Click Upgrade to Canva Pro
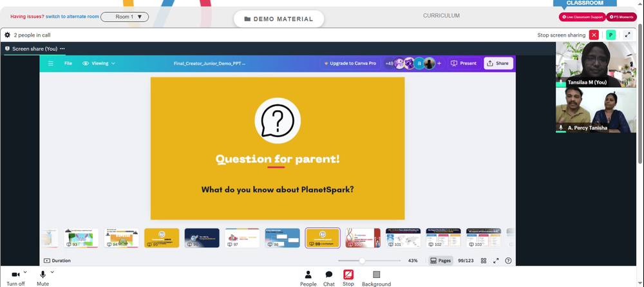 coord(350,63)
